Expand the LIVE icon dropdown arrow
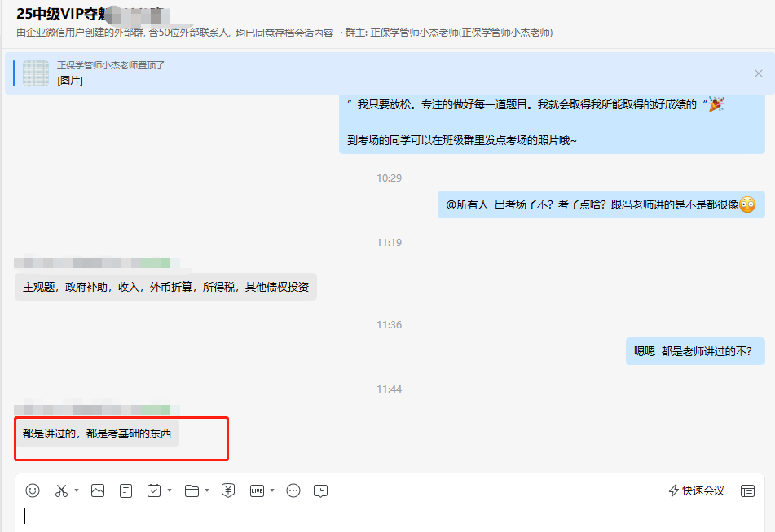 [x=271, y=490]
